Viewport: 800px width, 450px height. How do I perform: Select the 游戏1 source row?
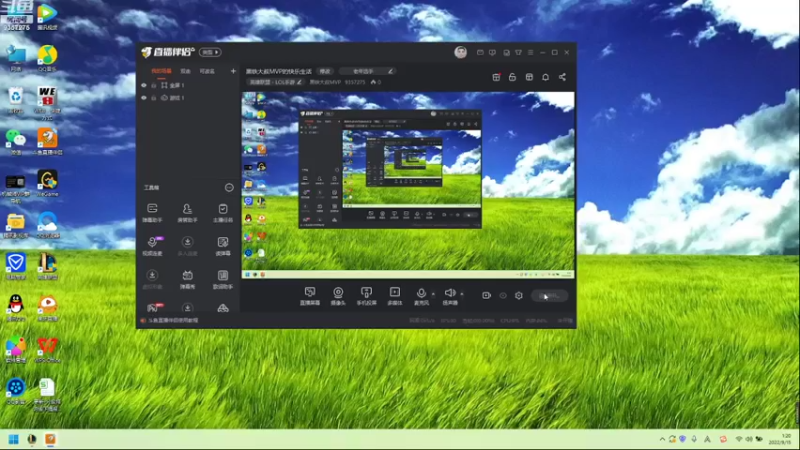tap(189, 97)
